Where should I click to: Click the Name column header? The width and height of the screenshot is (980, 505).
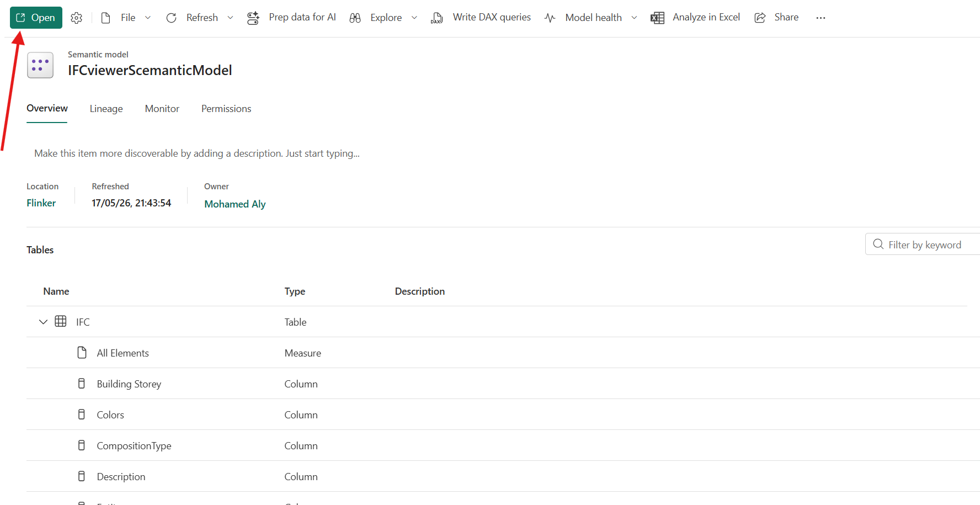[x=56, y=291]
